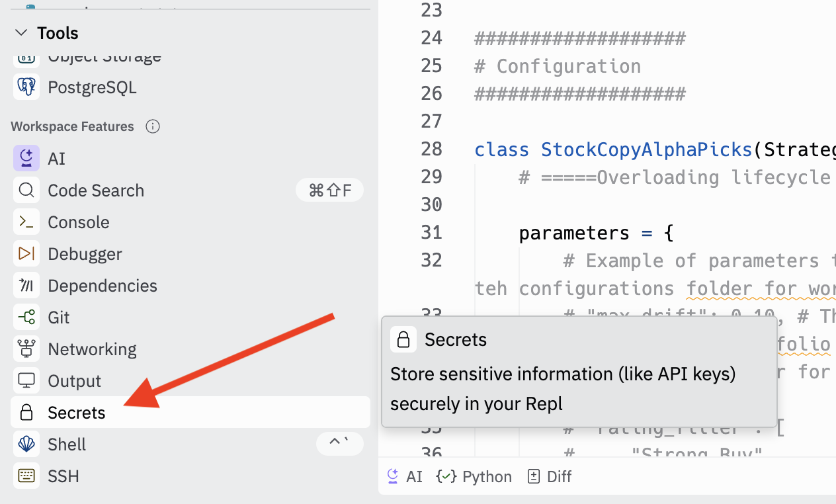Click line number 28 in the gutter
Screen dimensions: 836x504
point(431,149)
